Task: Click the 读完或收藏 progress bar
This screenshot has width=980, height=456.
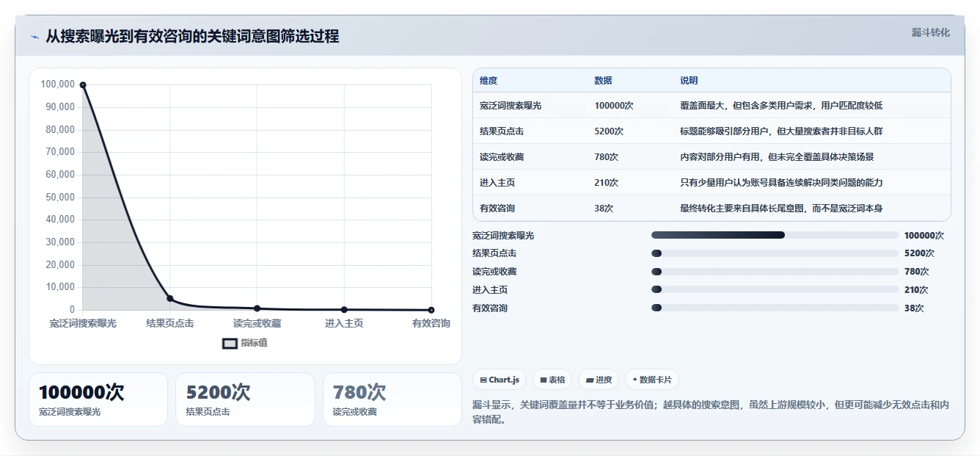Action: [x=775, y=272]
